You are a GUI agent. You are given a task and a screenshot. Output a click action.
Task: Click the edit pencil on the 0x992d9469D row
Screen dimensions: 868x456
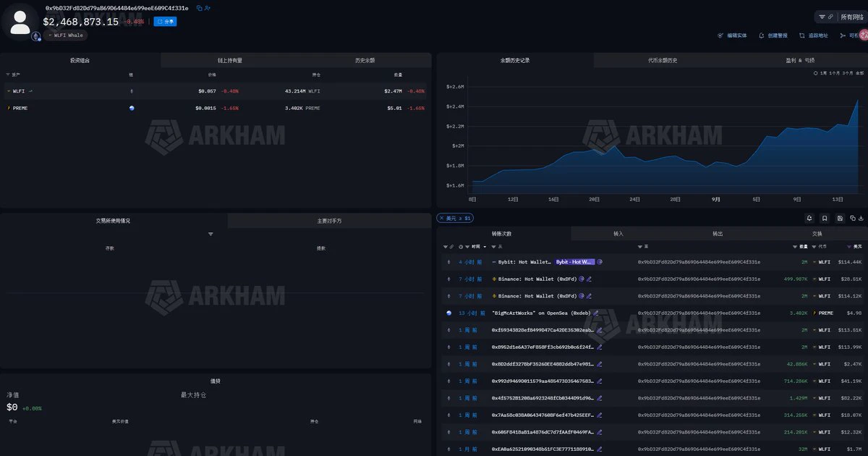pos(599,381)
